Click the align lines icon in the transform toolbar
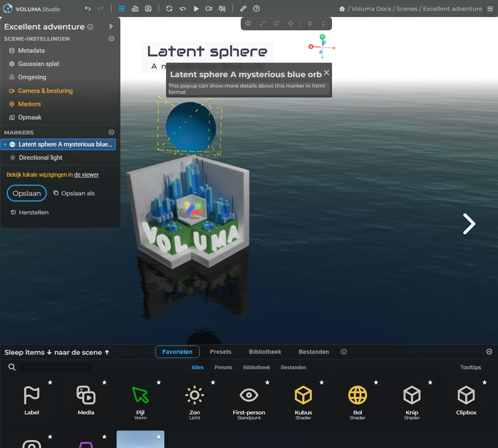The height and width of the screenshot is (448, 498). coord(310,24)
